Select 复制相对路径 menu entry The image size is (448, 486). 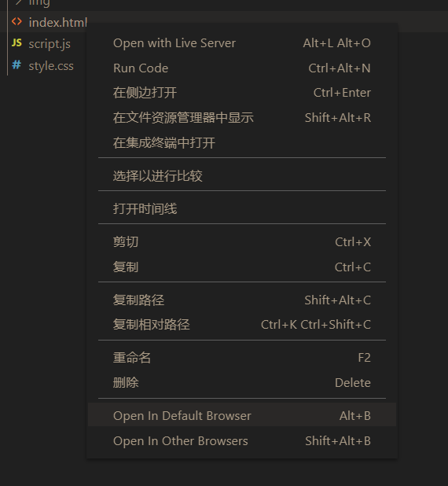(x=242, y=325)
